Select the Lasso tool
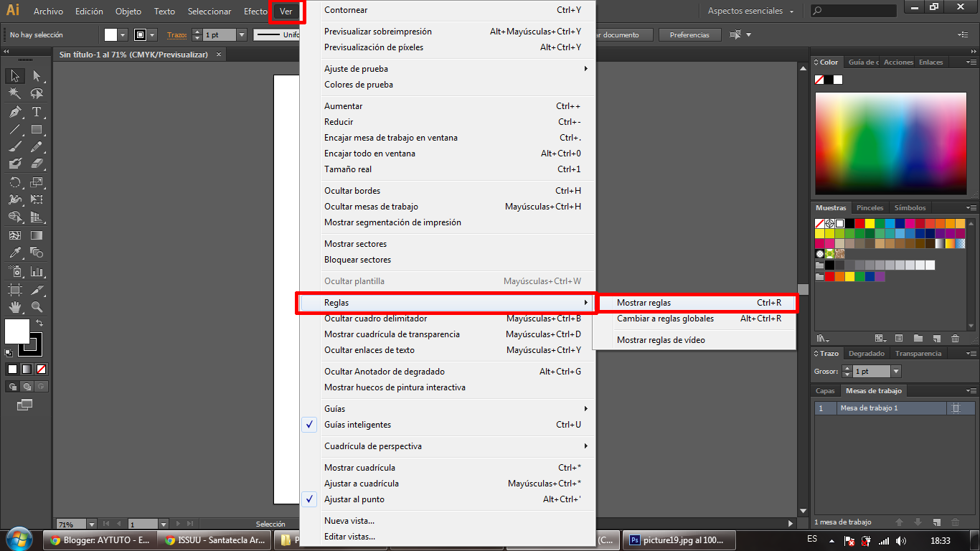 [37, 94]
